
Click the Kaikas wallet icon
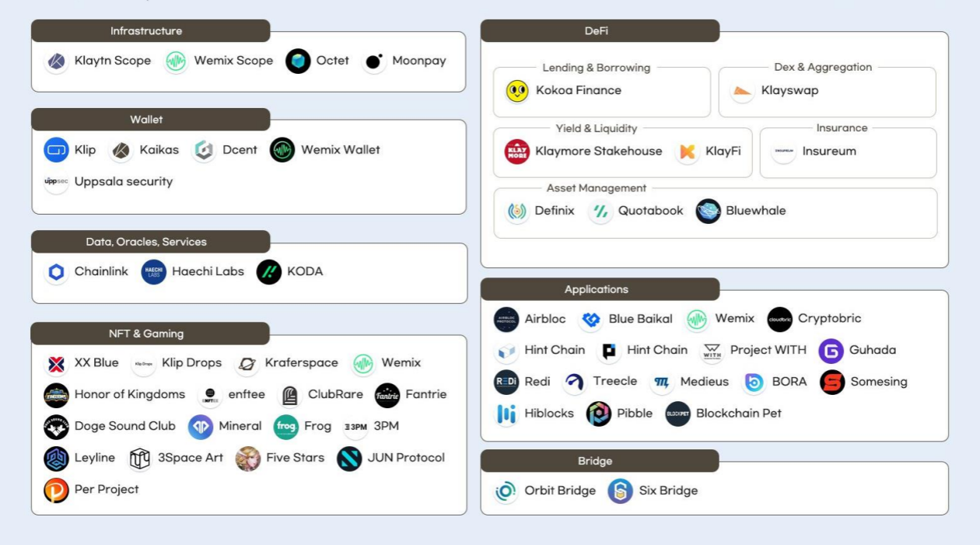pos(121,150)
